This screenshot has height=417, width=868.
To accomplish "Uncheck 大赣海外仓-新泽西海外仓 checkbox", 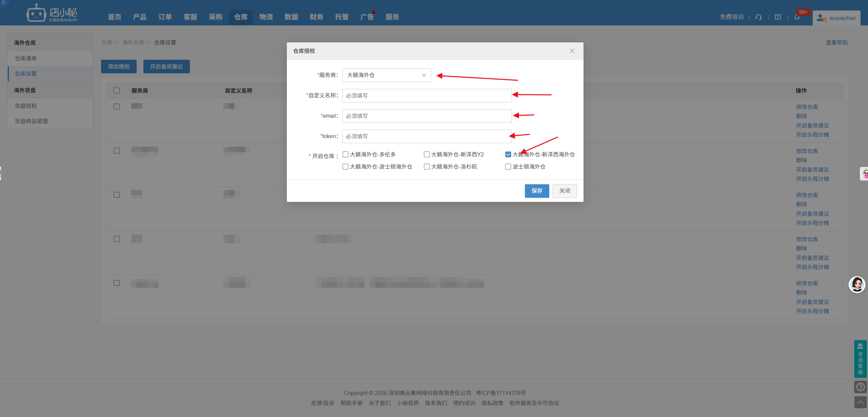I will click(x=508, y=154).
